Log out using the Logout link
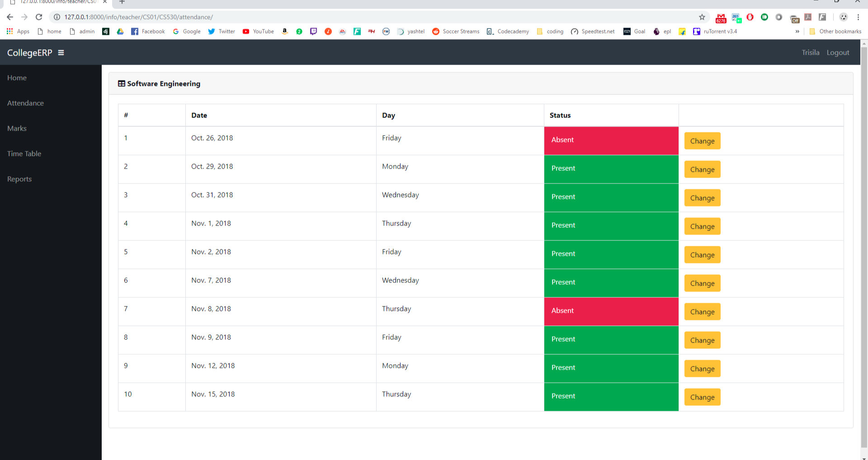 coord(838,52)
